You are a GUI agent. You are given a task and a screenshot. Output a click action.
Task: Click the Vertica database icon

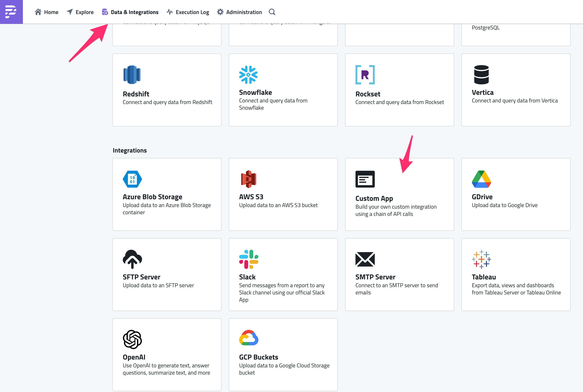pyautogui.click(x=481, y=75)
